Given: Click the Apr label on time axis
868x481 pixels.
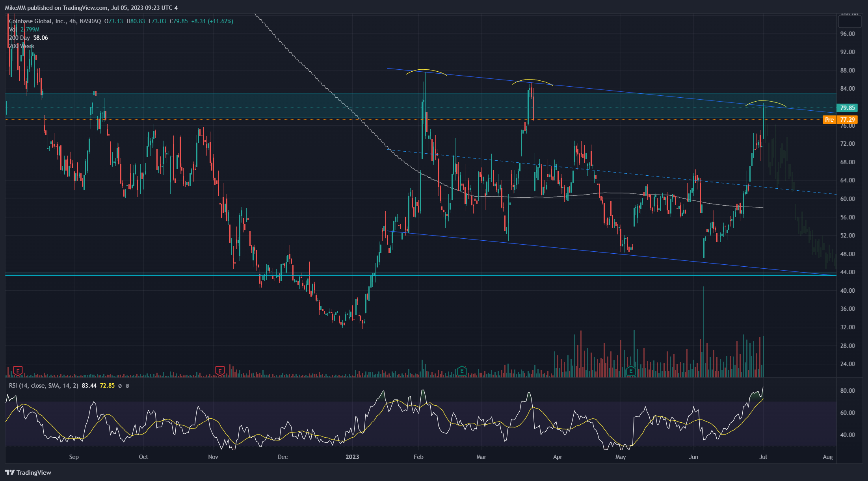Looking at the screenshot, I should 558,457.
